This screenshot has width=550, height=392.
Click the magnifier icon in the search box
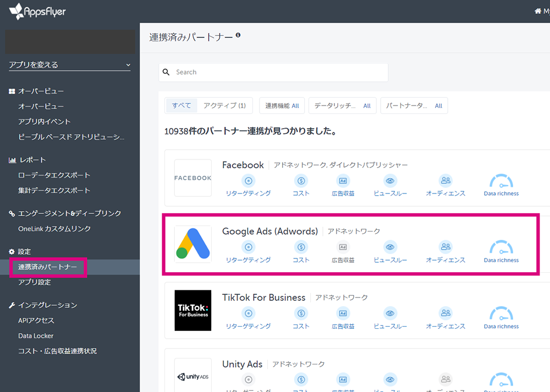166,72
